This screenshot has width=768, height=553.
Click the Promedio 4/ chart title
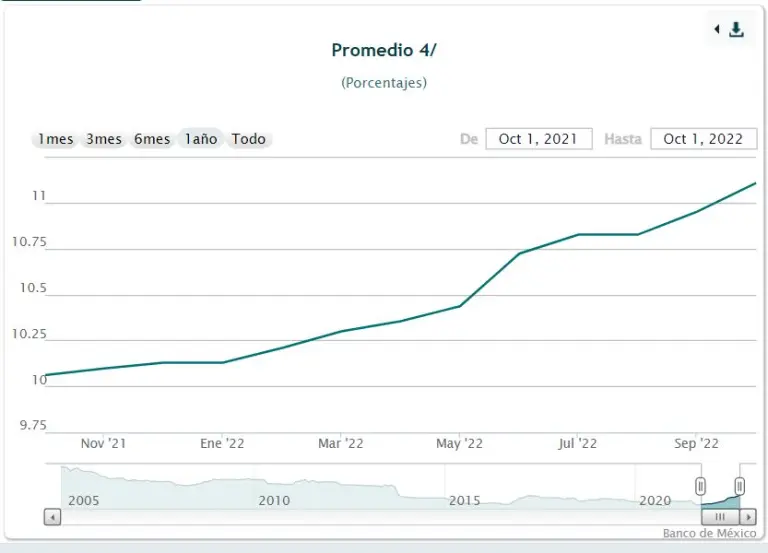tap(384, 50)
